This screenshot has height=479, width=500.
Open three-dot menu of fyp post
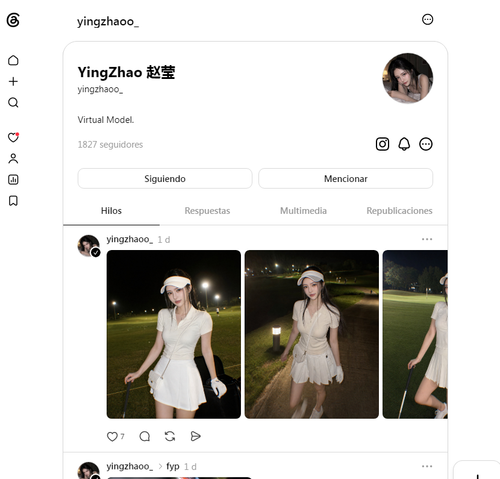[427, 466]
